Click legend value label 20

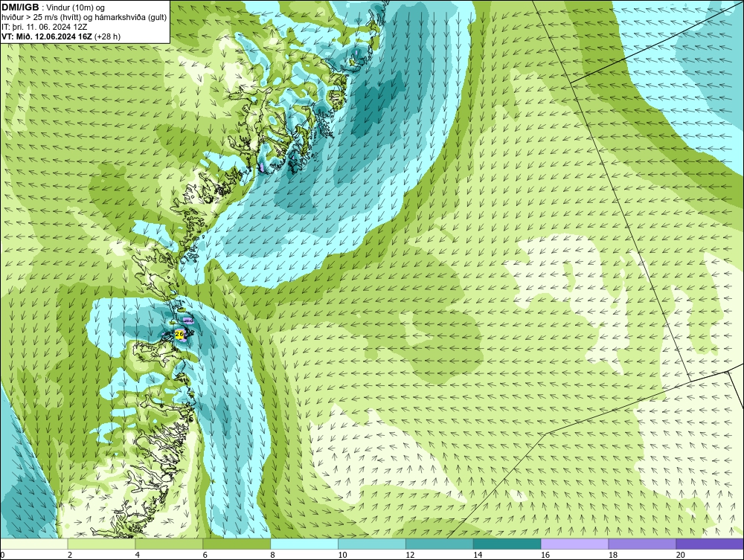[x=681, y=555]
